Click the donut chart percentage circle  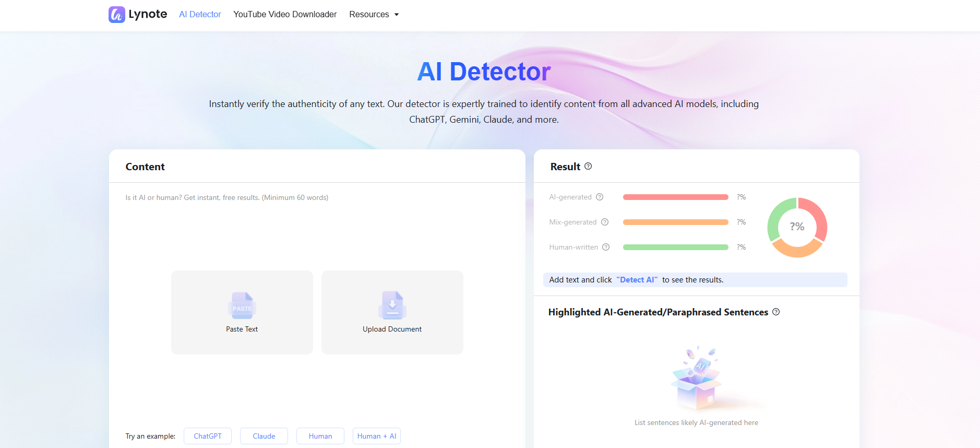797,227
